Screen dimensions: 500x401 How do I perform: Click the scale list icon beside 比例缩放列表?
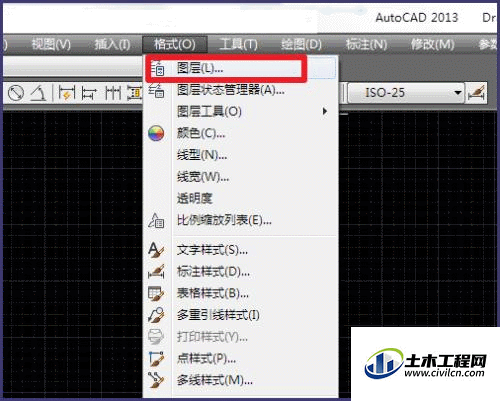(x=156, y=220)
